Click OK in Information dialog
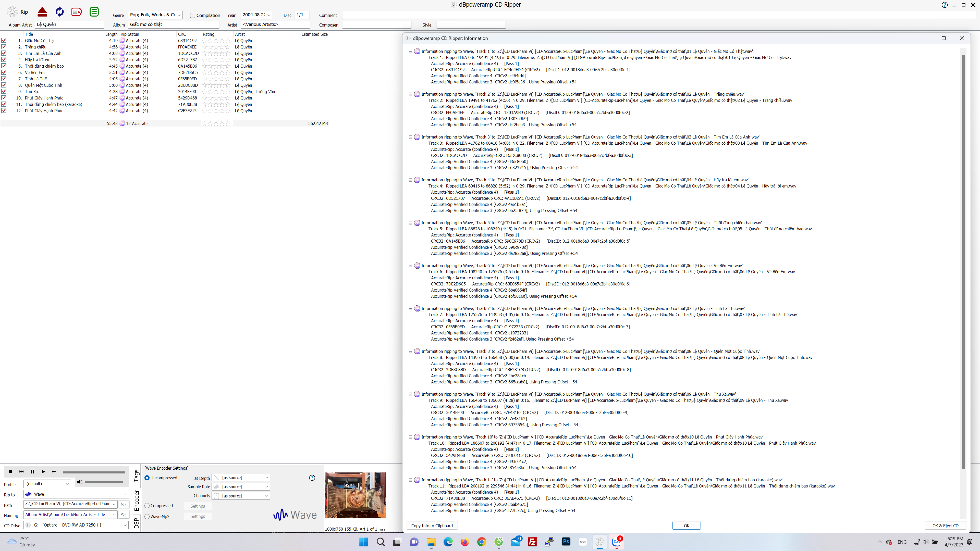 pyautogui.click(x=686, y=526)
